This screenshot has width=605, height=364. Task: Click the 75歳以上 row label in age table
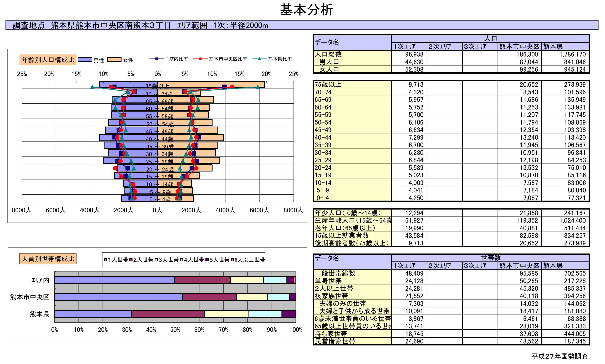353,85
